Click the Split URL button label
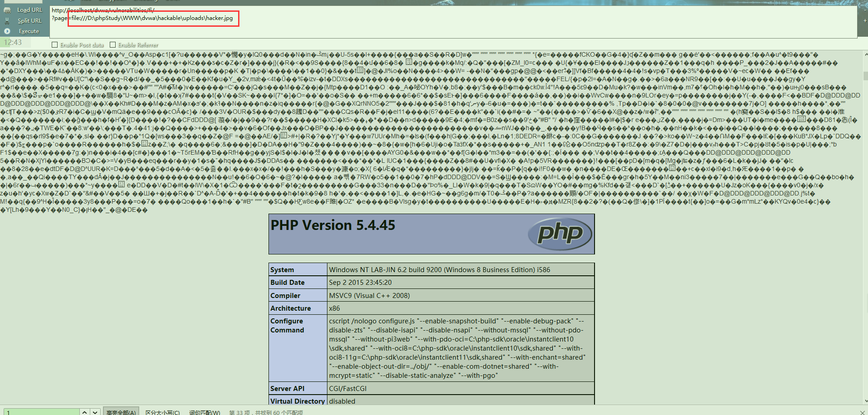868x415 pixels. pos(29,21)
